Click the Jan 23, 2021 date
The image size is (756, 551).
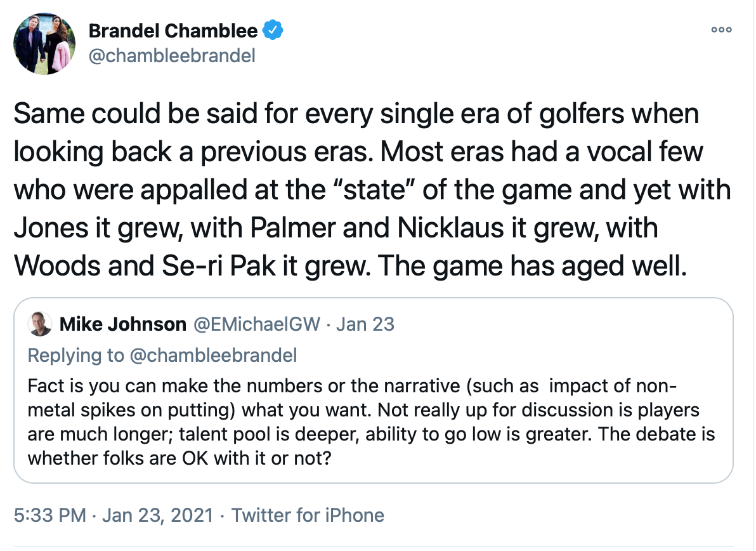coord(158,515)
